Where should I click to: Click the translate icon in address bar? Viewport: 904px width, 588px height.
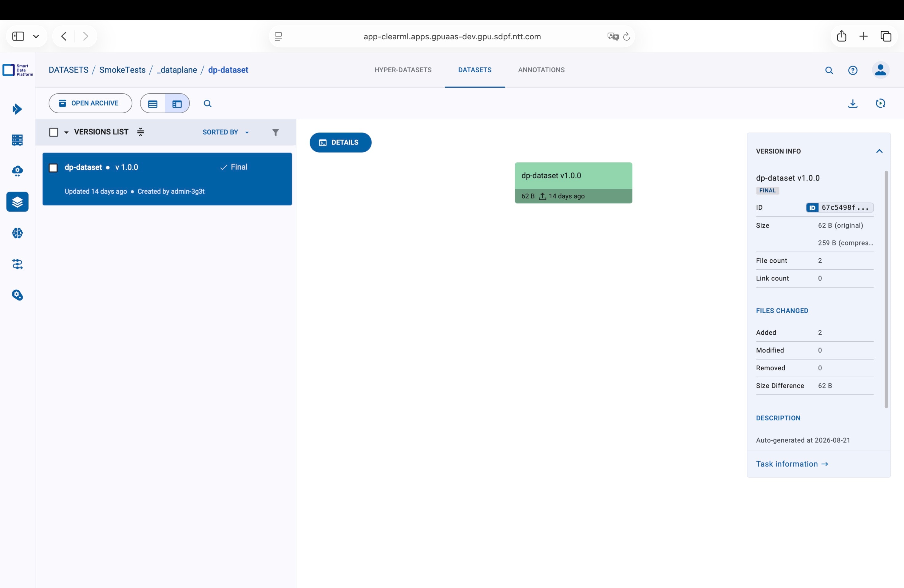tap(613, 37)
